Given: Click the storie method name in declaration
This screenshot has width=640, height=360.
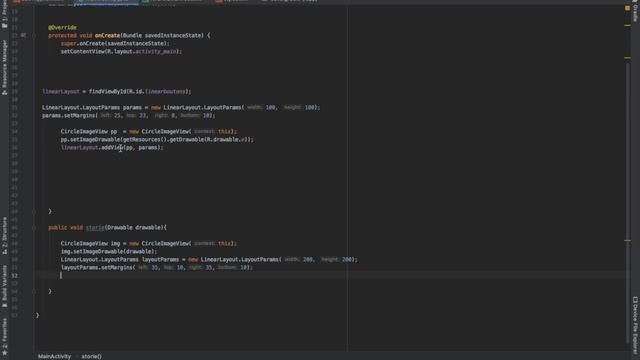Looking at the screenshot, I should point(95,227).
